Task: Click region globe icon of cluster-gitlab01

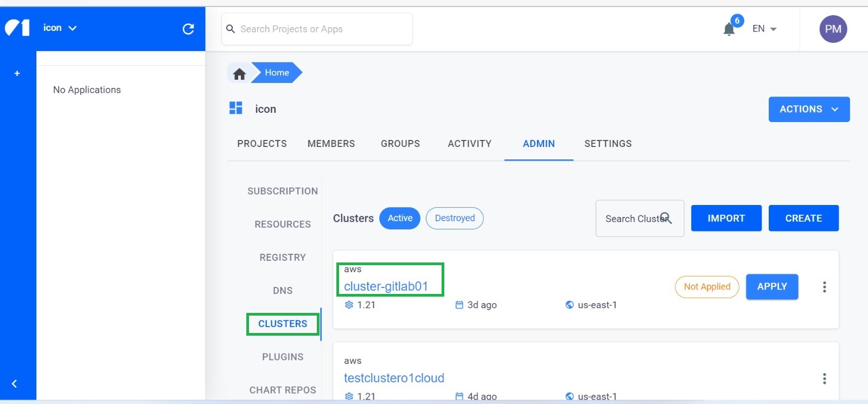Action: 570,305
